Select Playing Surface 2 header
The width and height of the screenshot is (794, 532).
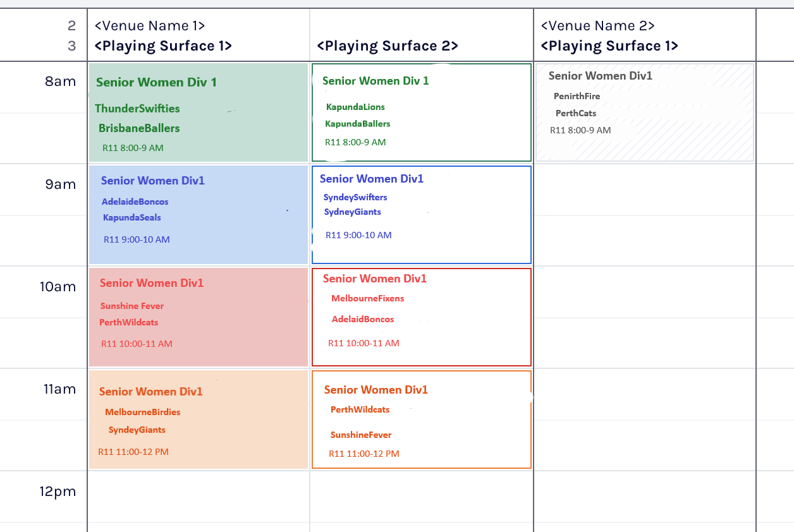click(388, 45)
